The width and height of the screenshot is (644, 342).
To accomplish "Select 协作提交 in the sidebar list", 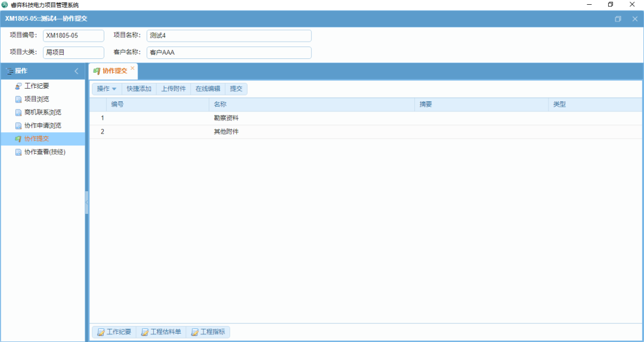I will [36, 139].
